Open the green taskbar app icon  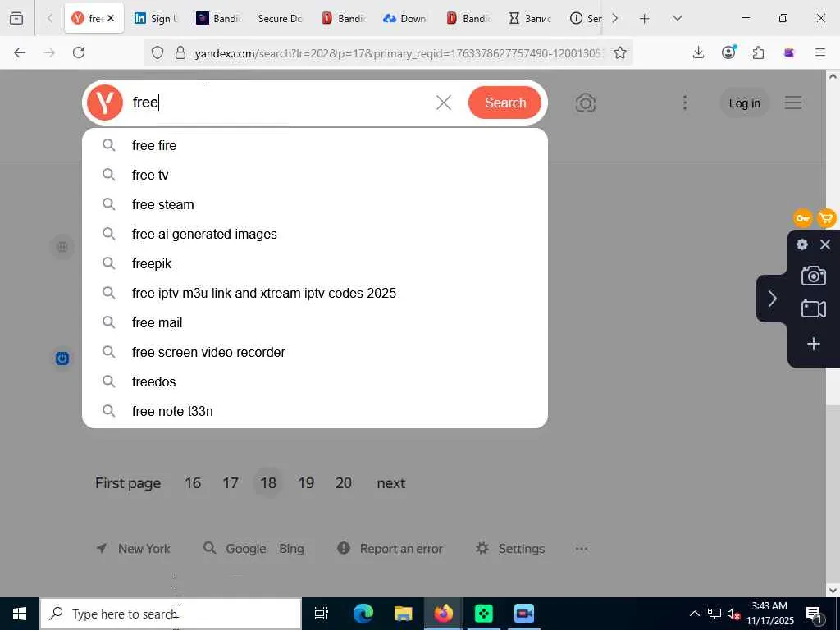pos(483,614)
